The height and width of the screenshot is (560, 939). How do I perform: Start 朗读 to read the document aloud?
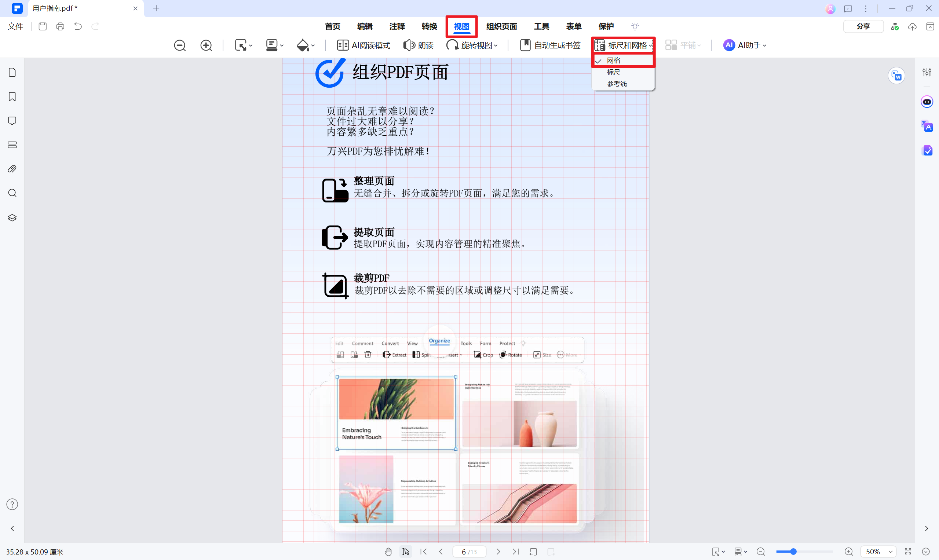coord(418,45)
